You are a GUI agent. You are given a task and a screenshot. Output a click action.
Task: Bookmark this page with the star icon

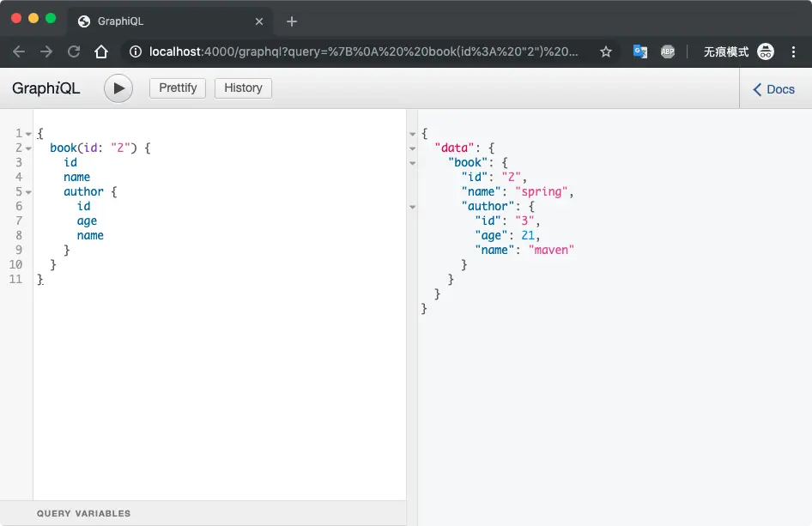coord(606,51)
